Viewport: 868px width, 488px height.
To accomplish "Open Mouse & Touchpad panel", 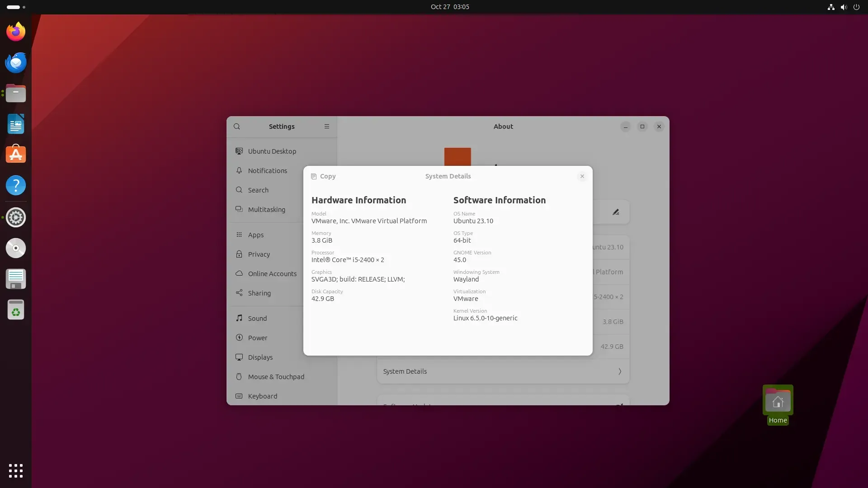I will (x=282, y=376).
